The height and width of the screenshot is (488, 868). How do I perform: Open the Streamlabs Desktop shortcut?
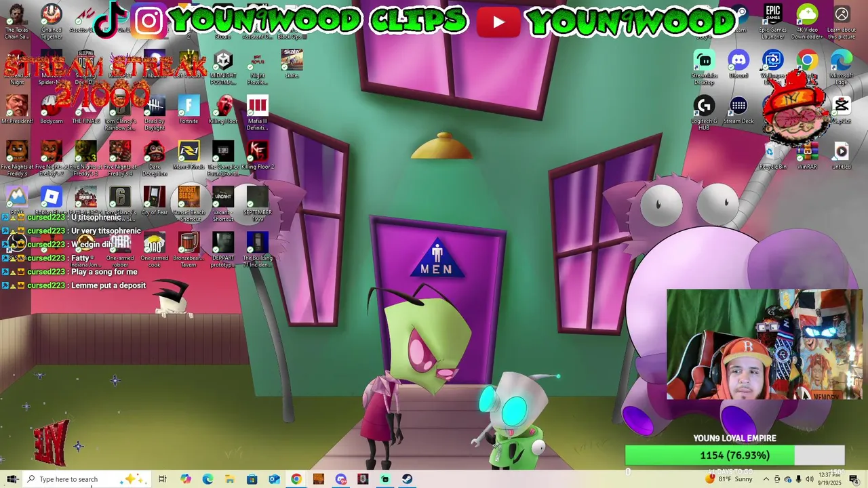point(704,68)
